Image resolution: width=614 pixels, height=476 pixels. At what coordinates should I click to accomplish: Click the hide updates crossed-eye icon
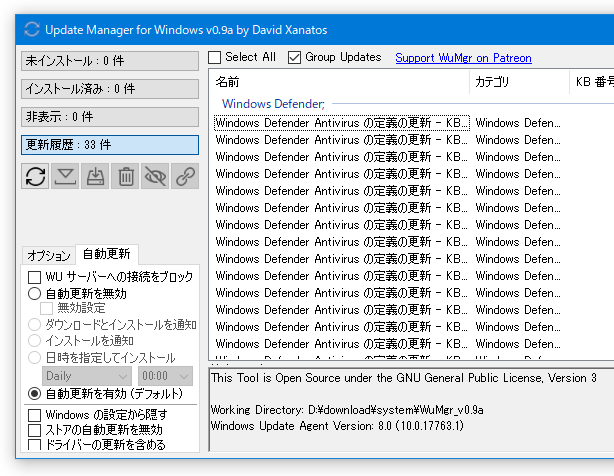[155, 176]
